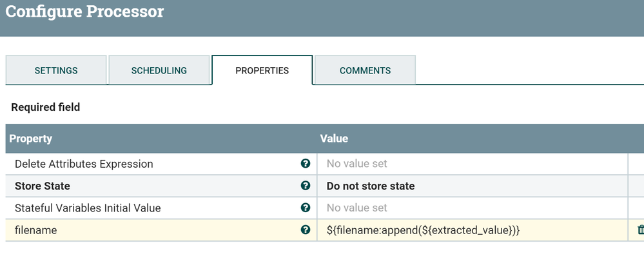The height and width of the screenshot is (276, 644).
Task: Select the Store State property name
Action: pos(42,186)
